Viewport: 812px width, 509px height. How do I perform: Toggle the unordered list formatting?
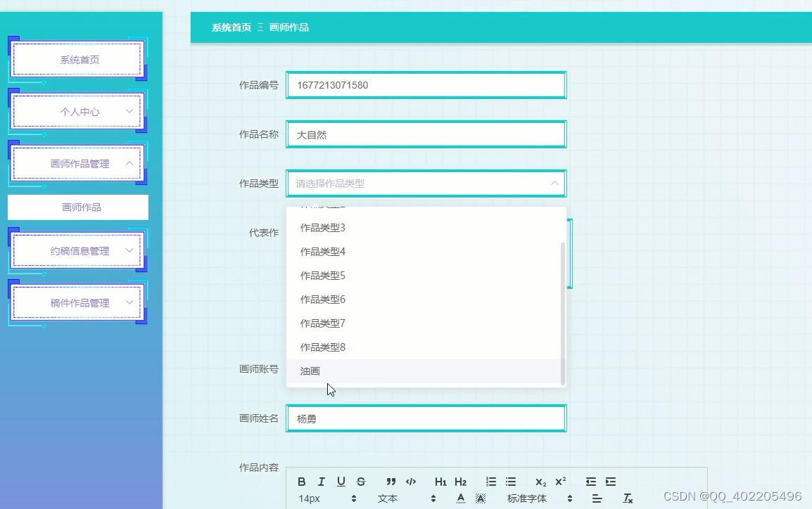[511, 482]
